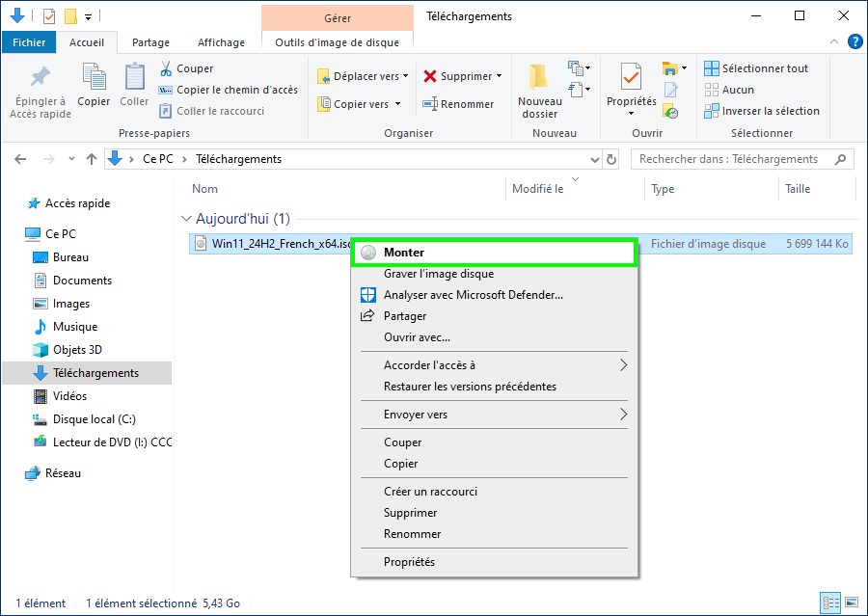Click Copier le chemin d'accès
The image size is (868, 616).
pyautogui.click(x=228, y=90)
